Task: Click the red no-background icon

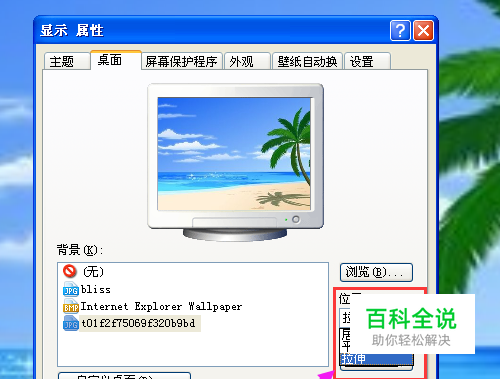Action: click(x=70, y=271)
